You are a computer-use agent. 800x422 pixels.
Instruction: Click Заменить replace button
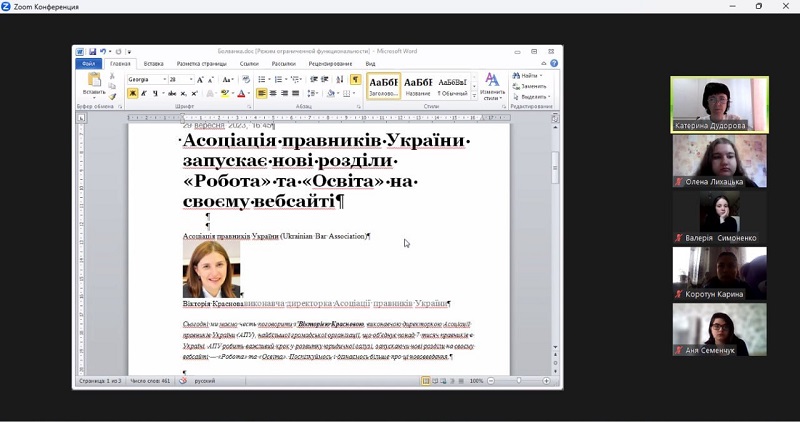530,86
